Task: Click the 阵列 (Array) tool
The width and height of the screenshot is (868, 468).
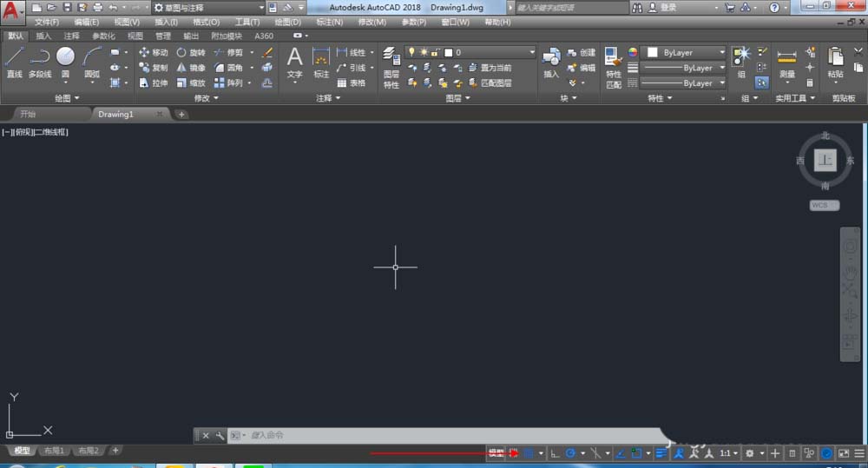Action: (228, 83)
